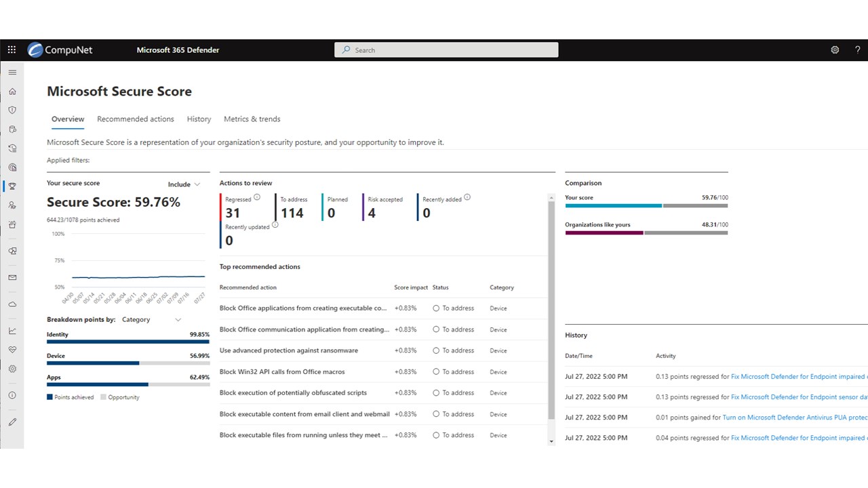Image resolution: width=868 pixels, height=488 pixels.
Task: Open the To address 114 actions card
Action: pyautogui.click(x=293, y=207)
